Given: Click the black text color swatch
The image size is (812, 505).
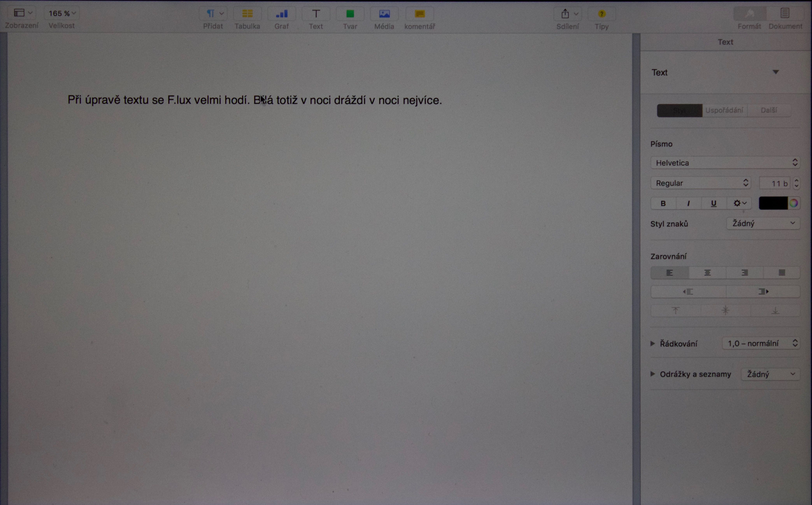Looking at the screenshot, I should pos(773,203).
